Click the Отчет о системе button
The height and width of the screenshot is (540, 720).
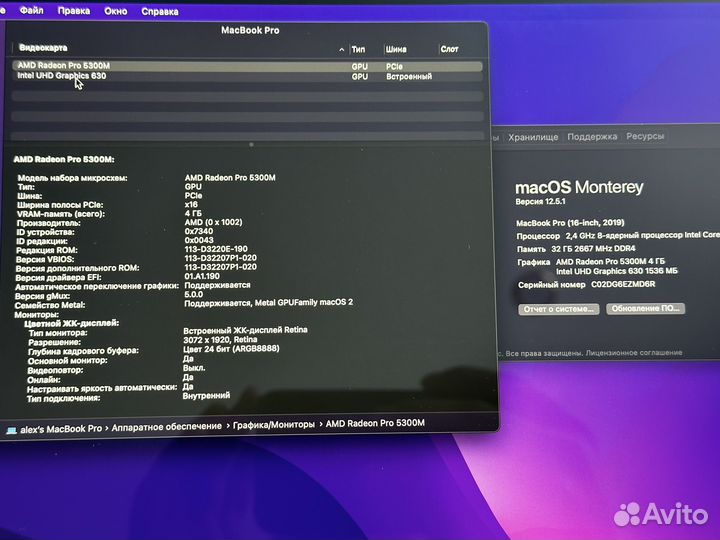click(x=559, y=309)
